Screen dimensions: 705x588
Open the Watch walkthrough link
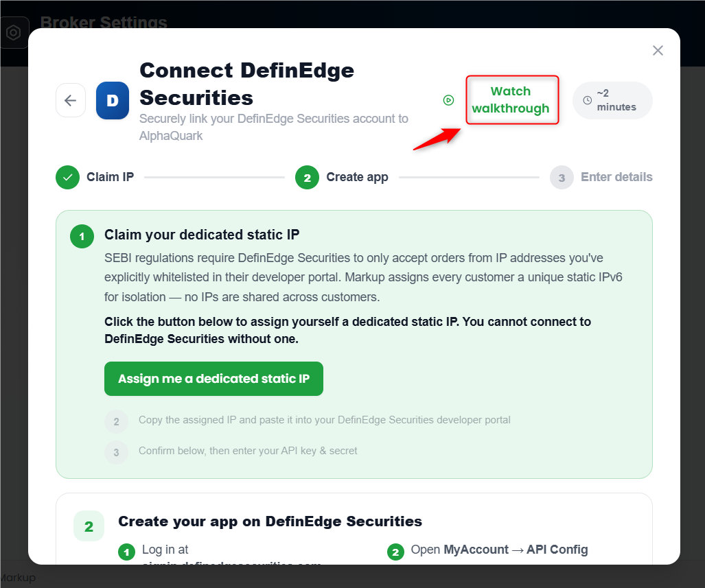tap(511, 99)
